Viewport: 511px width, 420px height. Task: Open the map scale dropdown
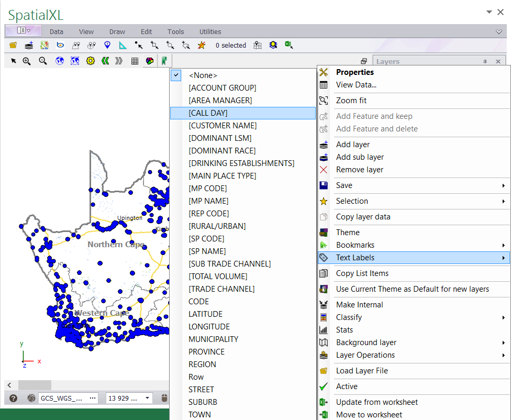click(x=148, y=398)
